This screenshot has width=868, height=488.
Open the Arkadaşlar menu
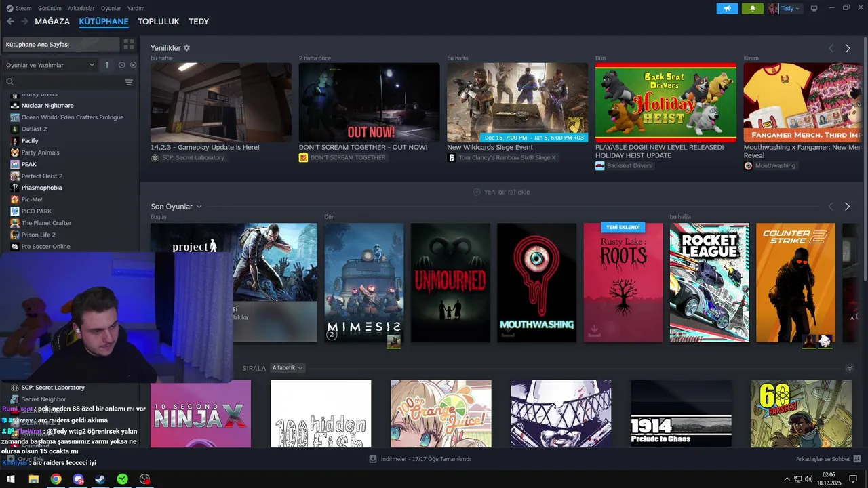tap(81, 8)
